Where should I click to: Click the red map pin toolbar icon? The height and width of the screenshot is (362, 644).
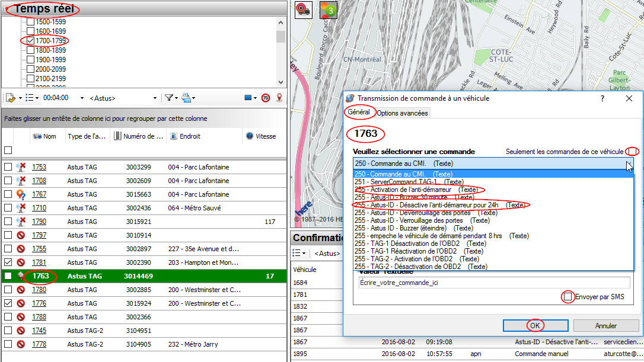(279, 98)
